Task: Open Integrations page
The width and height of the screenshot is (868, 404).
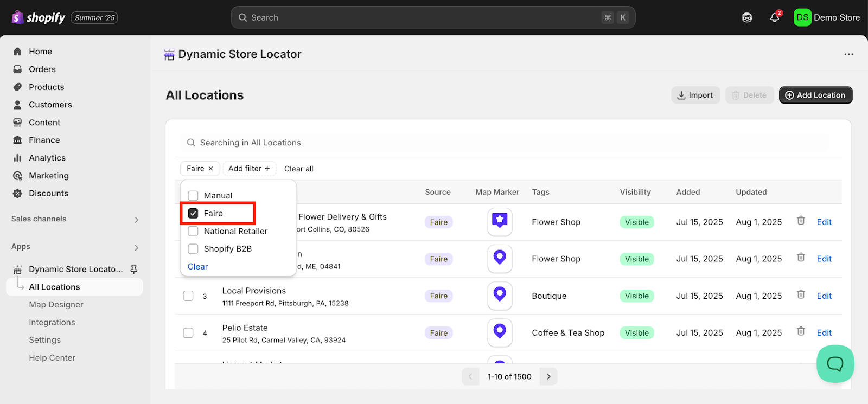Action: pos(52,323)
